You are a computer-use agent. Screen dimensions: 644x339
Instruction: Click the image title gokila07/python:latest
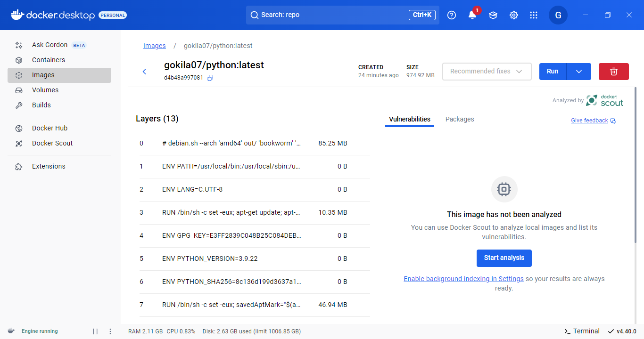click(214, 65)
